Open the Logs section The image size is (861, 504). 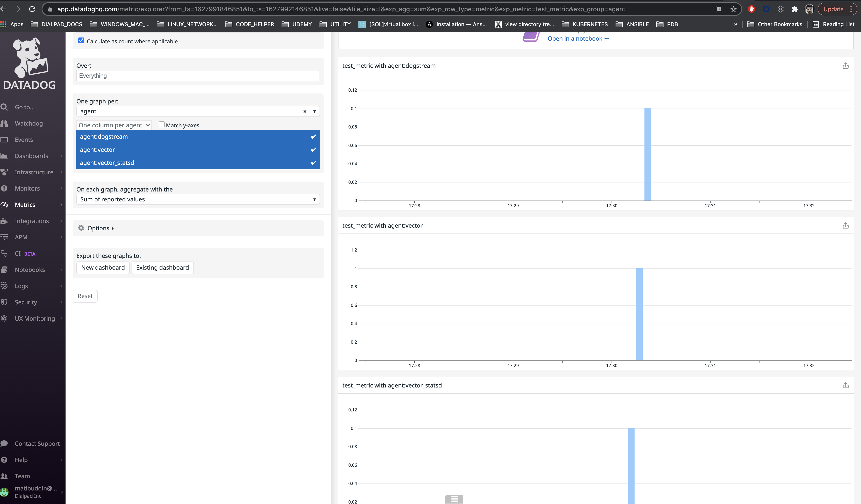click(x=21, y=286)
